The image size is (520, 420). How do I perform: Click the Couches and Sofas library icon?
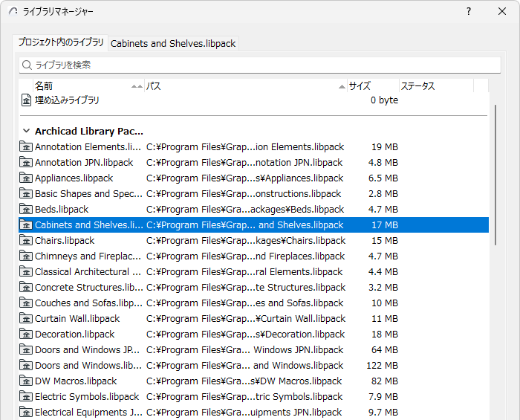click(26, 303)
